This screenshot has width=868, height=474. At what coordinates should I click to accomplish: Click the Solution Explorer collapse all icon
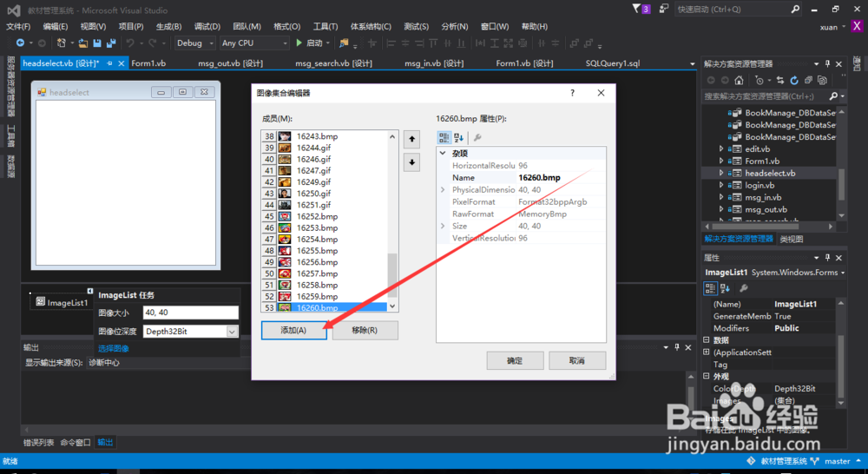(x=808, y=80)
